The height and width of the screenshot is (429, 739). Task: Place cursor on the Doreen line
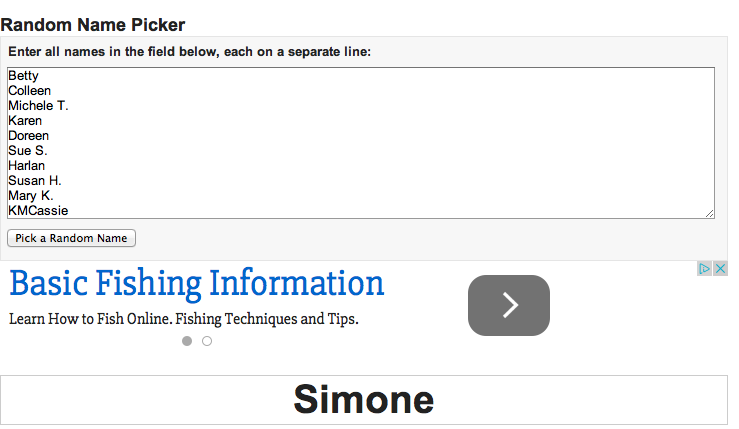click(29, 136)
